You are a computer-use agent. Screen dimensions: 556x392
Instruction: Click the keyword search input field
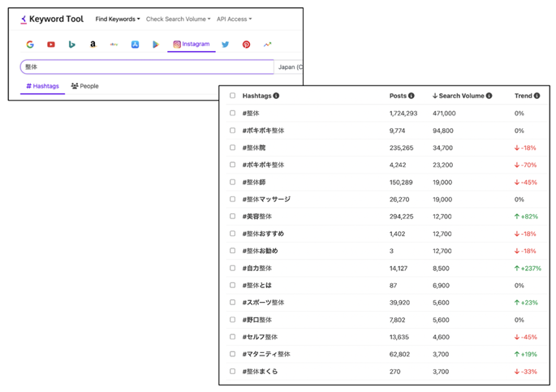point(147,67)
